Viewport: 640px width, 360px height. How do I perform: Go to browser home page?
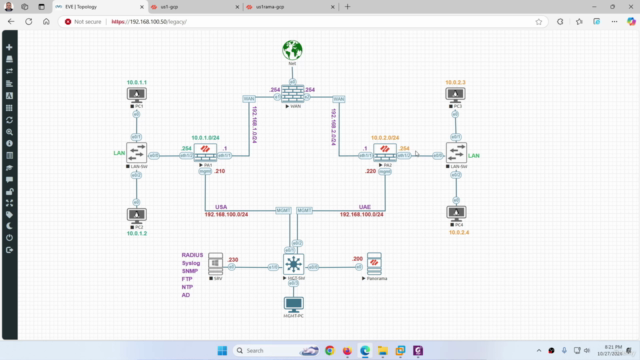click(46, 22)
